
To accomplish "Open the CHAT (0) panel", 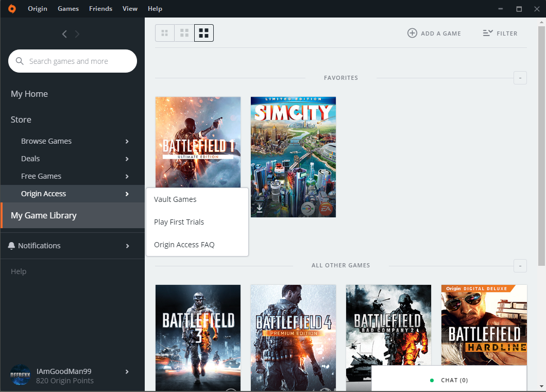I will pyautogui.click(x=449, y=379).
